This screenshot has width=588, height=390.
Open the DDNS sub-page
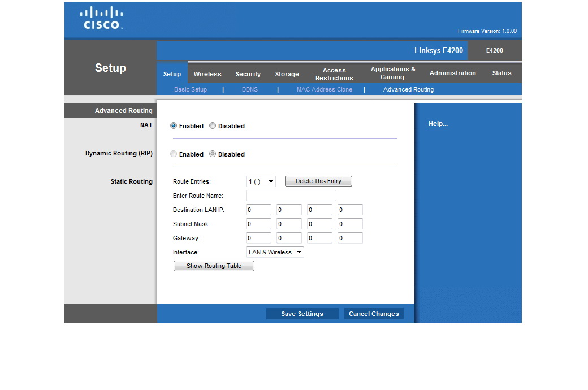249,89
